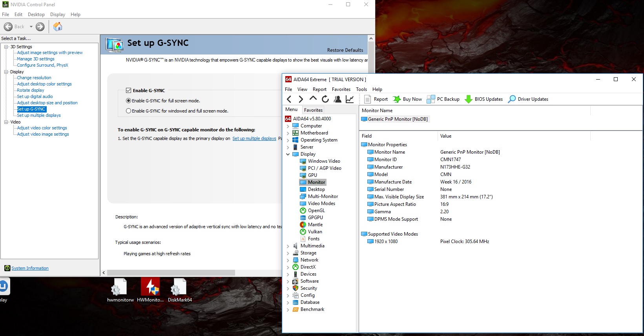Open hwmonitorw desktop file icon

pos(120,290)
